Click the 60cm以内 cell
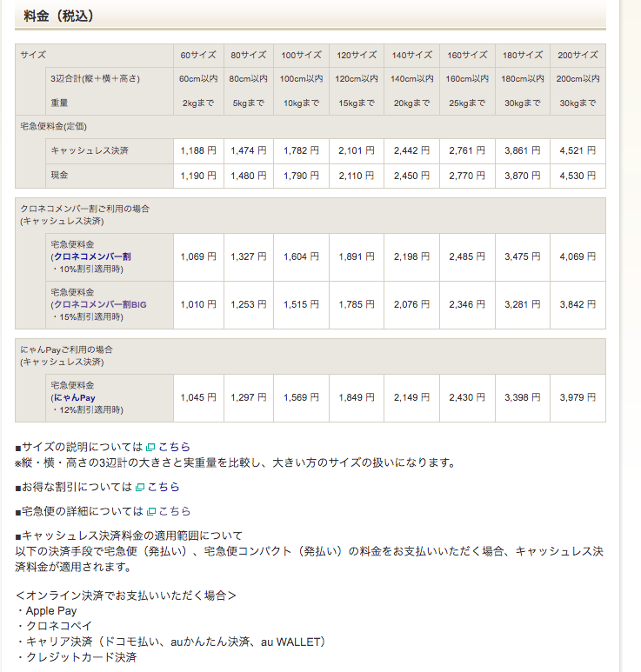Image resolution: width=641 pixels, height=672 pixels. (198, 79)
